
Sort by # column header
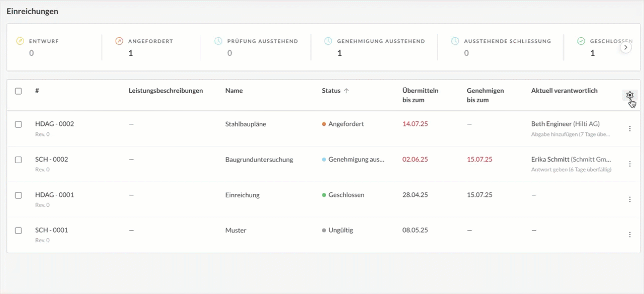(37, 91)
